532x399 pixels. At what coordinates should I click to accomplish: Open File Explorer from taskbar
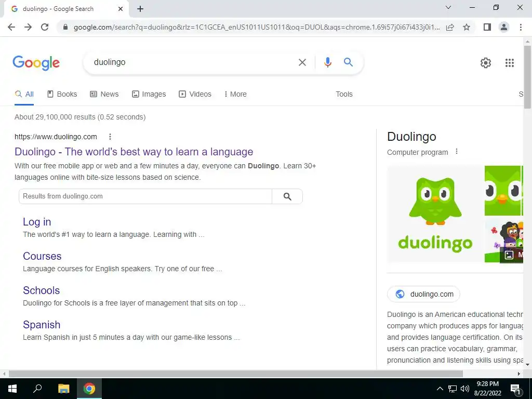pyautogui.click(x=63, y=389)
